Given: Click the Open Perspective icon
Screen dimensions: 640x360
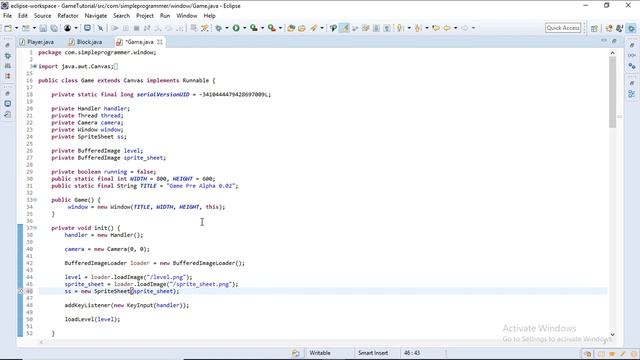Looking at the screenshot, I should click(x=594, y=28).
